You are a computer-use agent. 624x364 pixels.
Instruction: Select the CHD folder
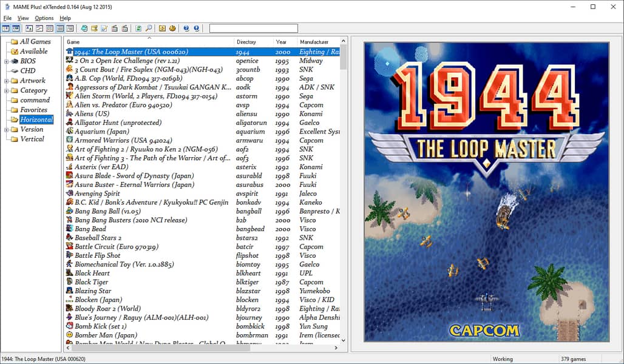pyautogui.click(x=28, y=70)
